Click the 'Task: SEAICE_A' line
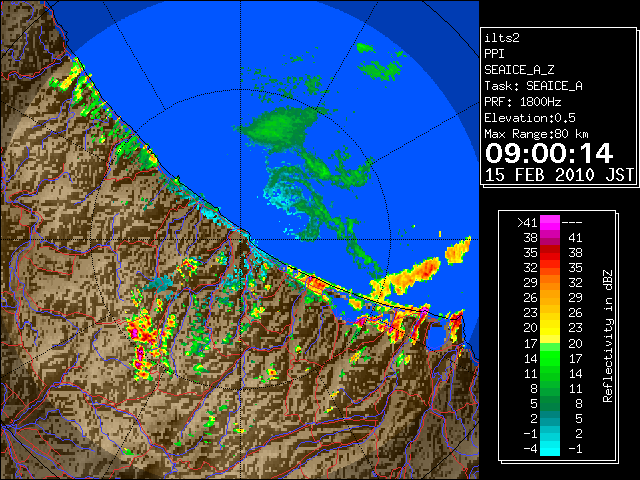Image resolution: width=640 pixels, height=480 pixels. pos(533,86)
